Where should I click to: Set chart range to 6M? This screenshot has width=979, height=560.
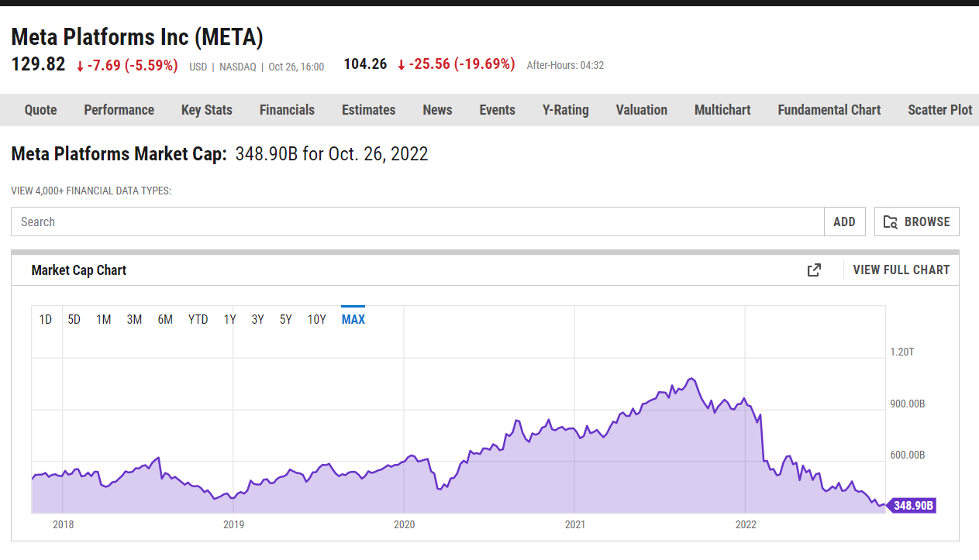pos(165,319)
